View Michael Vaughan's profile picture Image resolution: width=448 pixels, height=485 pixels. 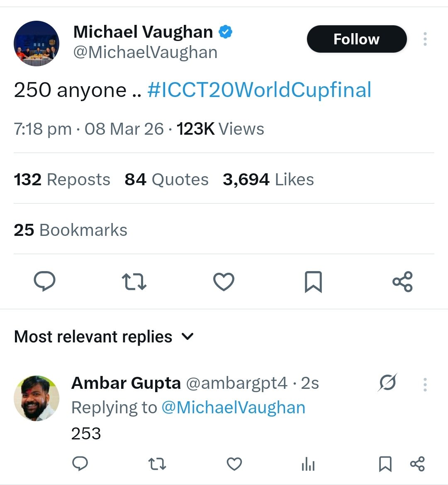(x=37, y=44)
